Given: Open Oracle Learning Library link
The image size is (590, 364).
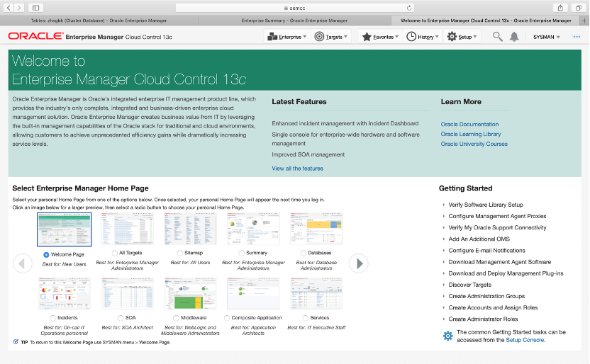Looking at the screenshot, I should [471, 134].
